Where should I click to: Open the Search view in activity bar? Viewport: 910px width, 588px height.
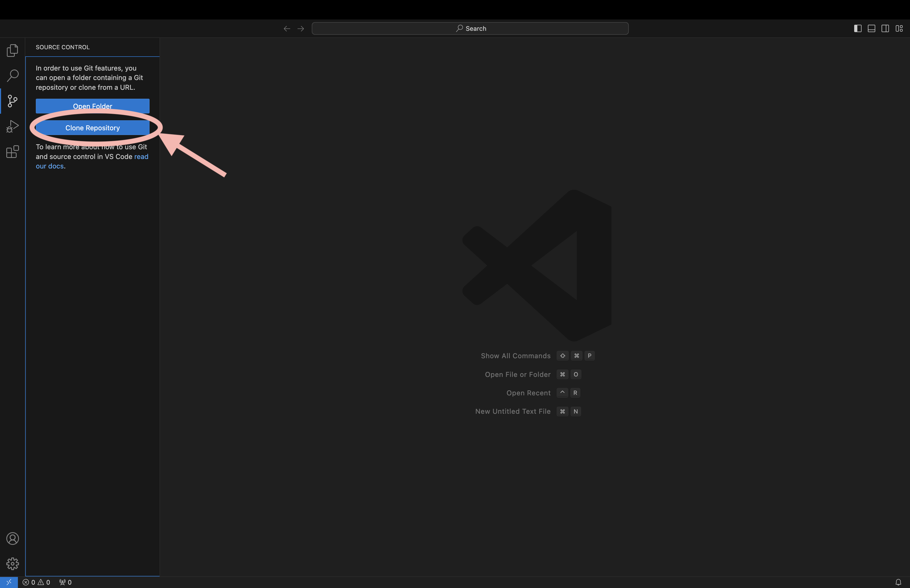12,76
